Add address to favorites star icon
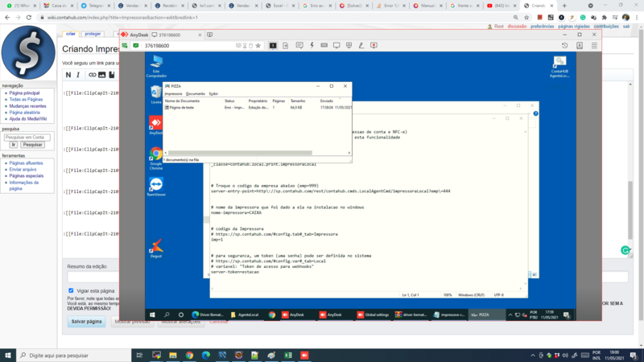The height and width of the screenshot is (362, 644). (x=258, y=46)
